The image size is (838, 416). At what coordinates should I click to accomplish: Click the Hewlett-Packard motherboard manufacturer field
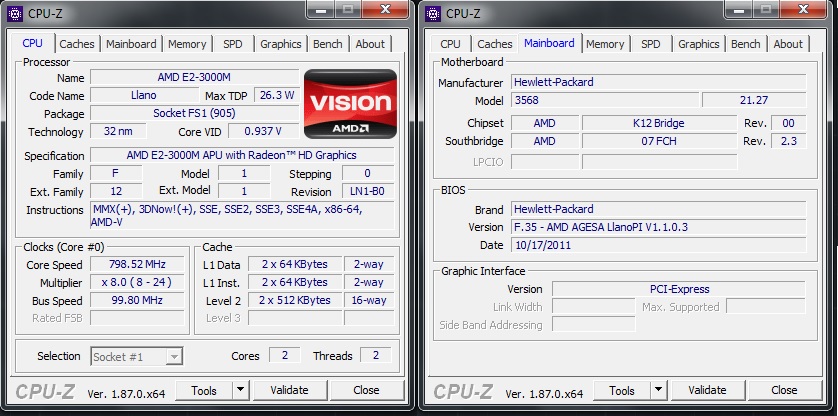658,82
